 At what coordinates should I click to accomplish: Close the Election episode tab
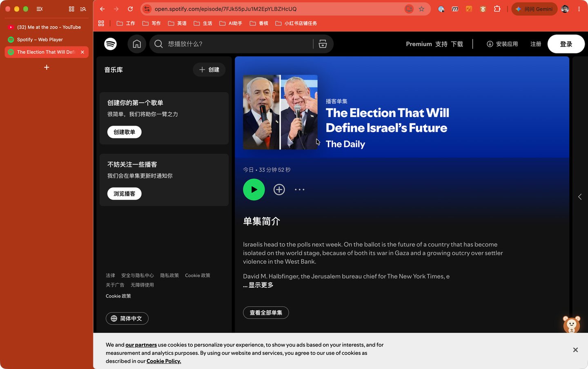tap(82, 52)
